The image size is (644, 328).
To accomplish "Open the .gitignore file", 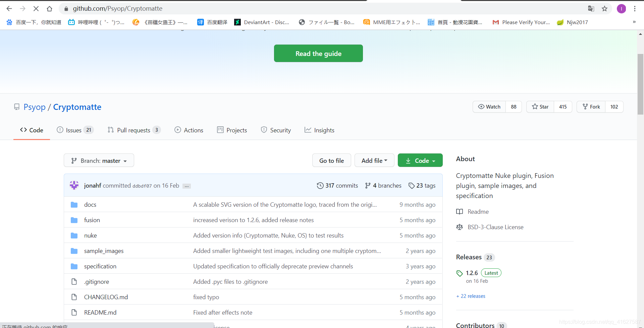I will [x=97, y=281].
